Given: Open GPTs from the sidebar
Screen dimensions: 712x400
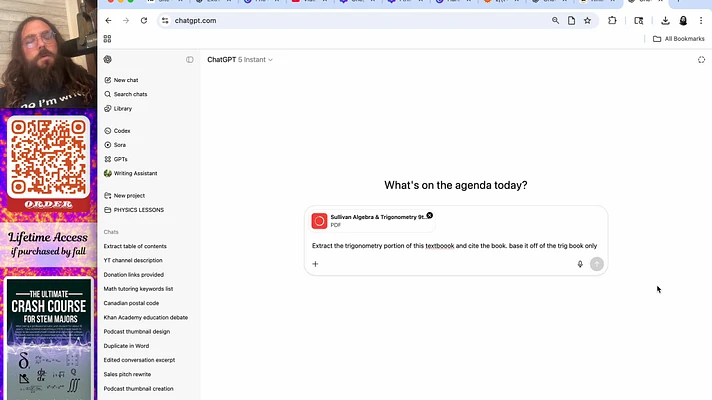Looking at the screenshot, I should click(x=116, y=159).
